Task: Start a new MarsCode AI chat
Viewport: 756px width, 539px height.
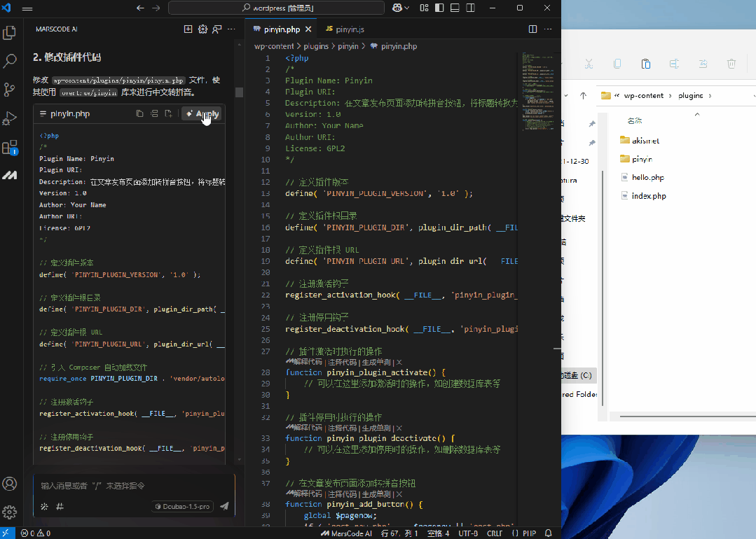Action: point(188,29)
